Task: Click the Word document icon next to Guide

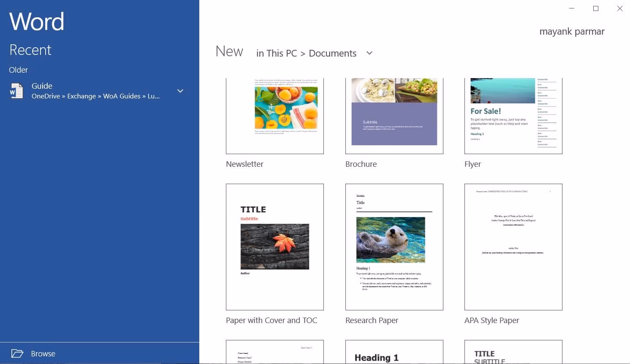Action: 16,90
